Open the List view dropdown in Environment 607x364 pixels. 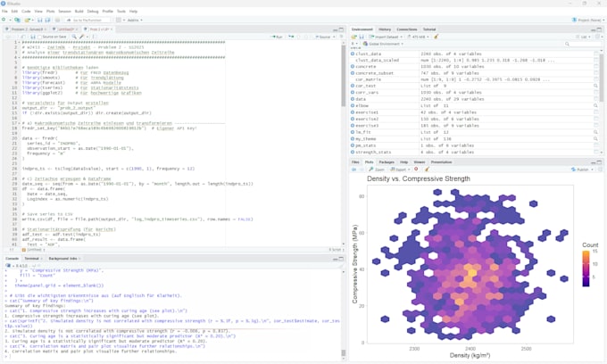click(584, 37)
